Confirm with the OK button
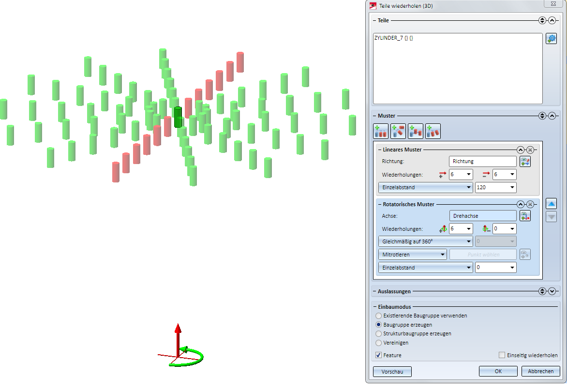The width and height of the screenshot is (567, 392). coord(498,371)
